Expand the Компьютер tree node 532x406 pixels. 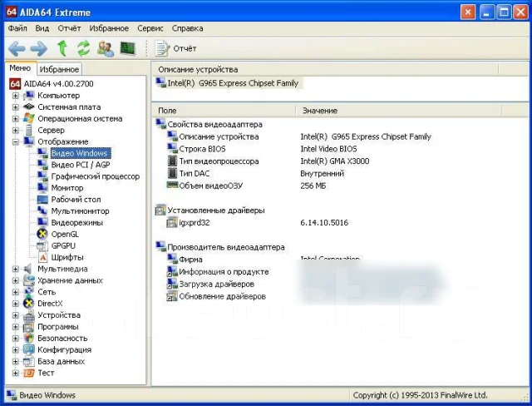pos(15,96)
